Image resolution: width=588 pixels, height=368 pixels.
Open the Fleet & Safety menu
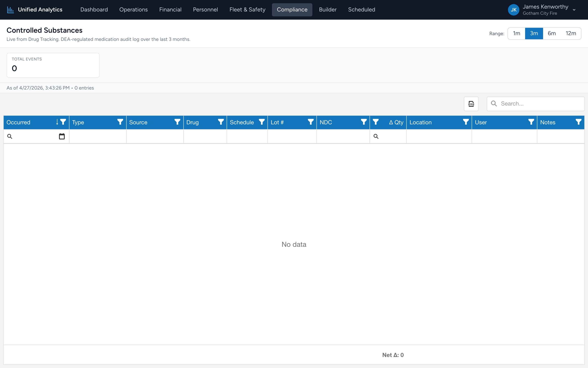coord(247,10)
